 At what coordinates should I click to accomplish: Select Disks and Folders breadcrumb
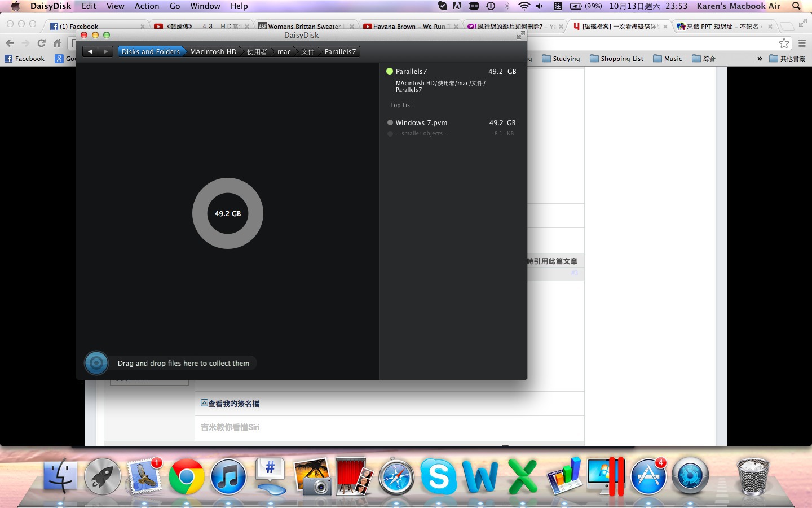151,51
